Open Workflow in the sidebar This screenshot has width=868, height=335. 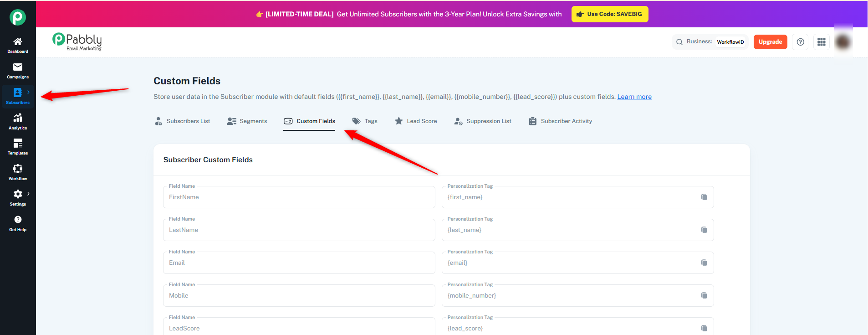18,172
